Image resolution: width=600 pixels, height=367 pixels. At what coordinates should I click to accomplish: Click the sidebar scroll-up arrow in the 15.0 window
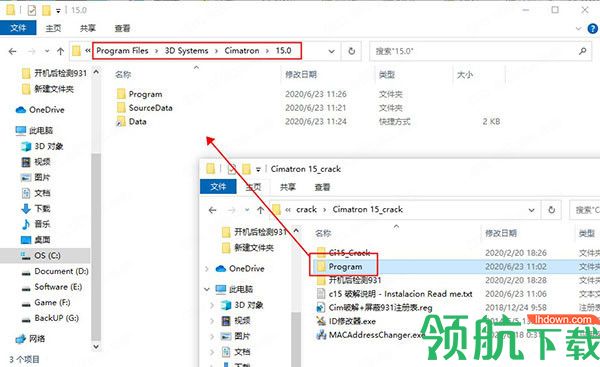pos(96,72)
